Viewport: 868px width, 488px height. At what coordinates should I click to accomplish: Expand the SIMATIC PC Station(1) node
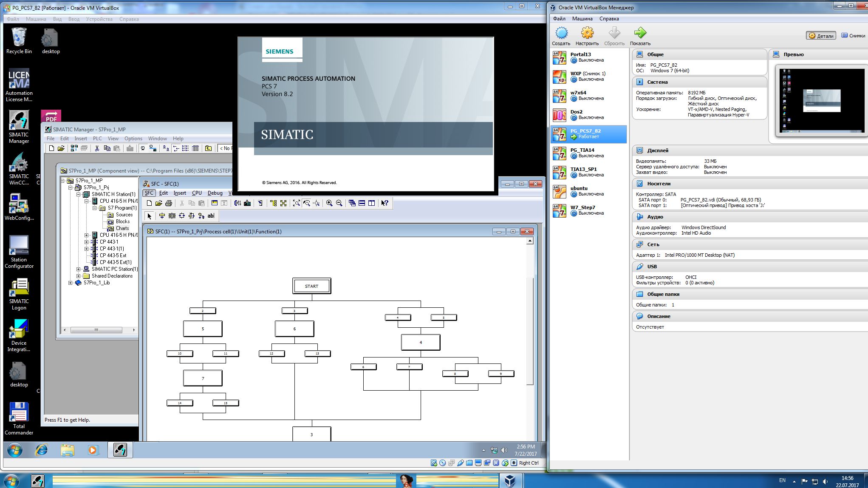click(x=78, y=269)
